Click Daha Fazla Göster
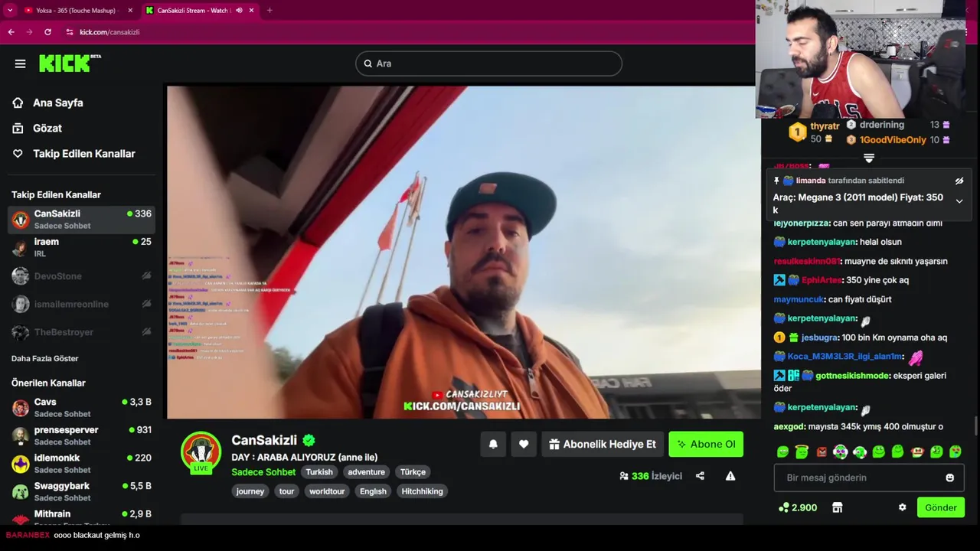 coord(44,358)
